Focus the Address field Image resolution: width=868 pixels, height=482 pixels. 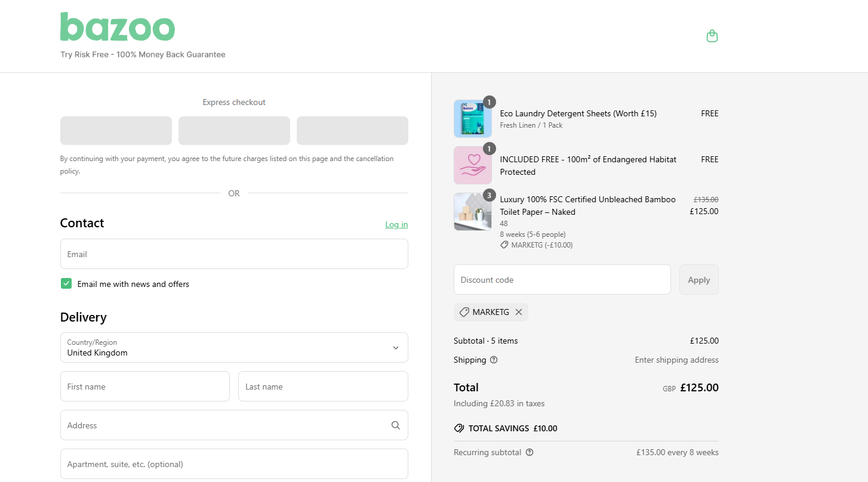[x=234, y=425]
